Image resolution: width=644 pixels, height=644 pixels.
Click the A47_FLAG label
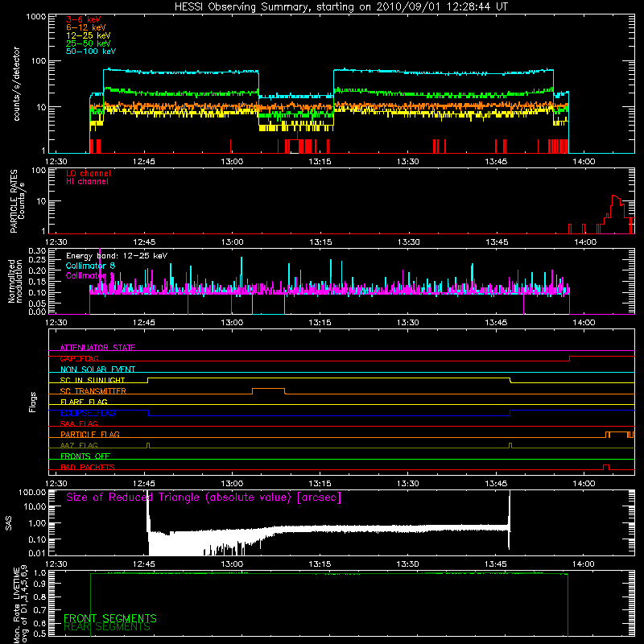tap(79, 446)
